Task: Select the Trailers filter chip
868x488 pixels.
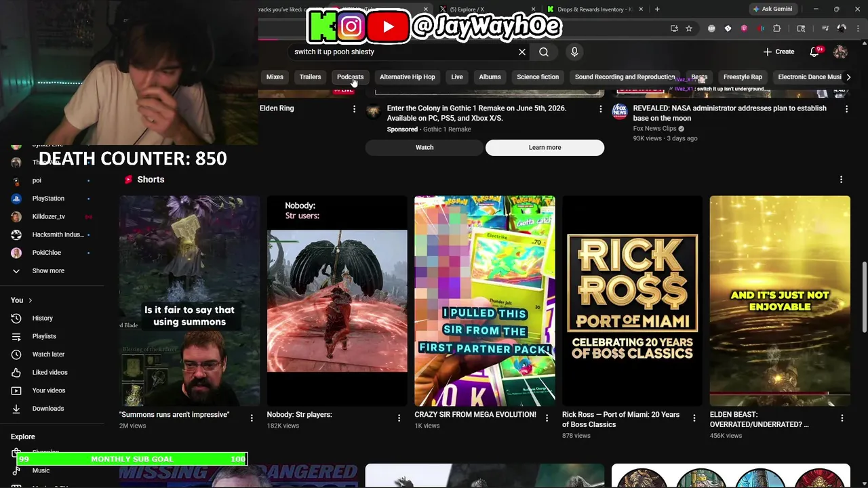Action: (x=310, y=77)
